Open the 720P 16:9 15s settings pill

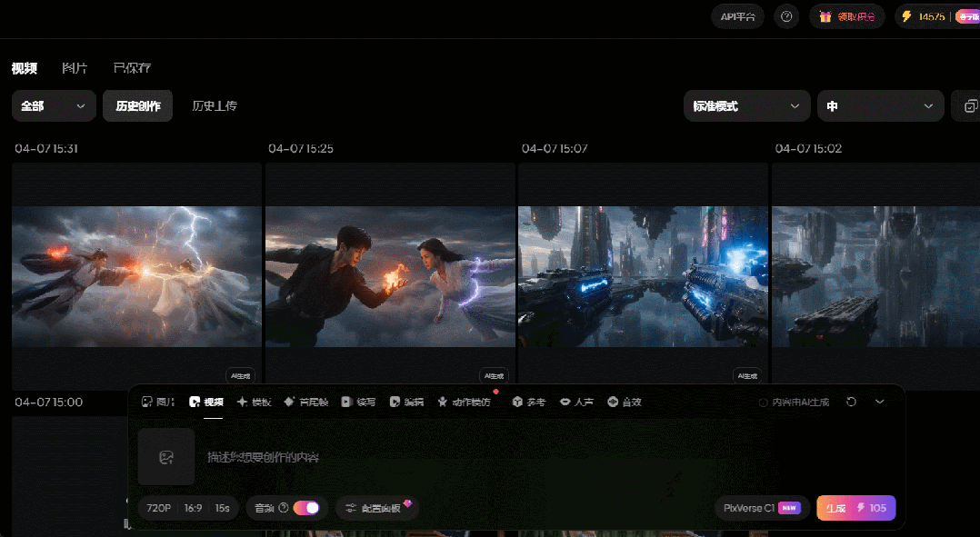pos(189,508)
